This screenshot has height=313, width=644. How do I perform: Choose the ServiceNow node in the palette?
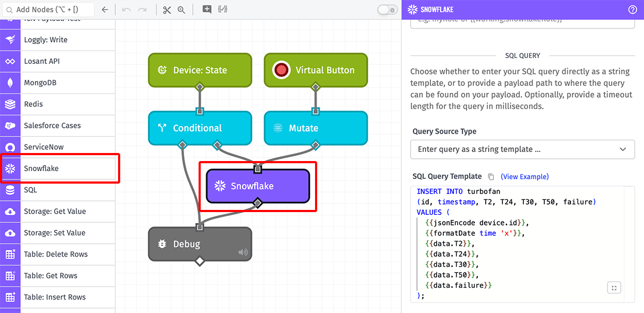[57, 147]
